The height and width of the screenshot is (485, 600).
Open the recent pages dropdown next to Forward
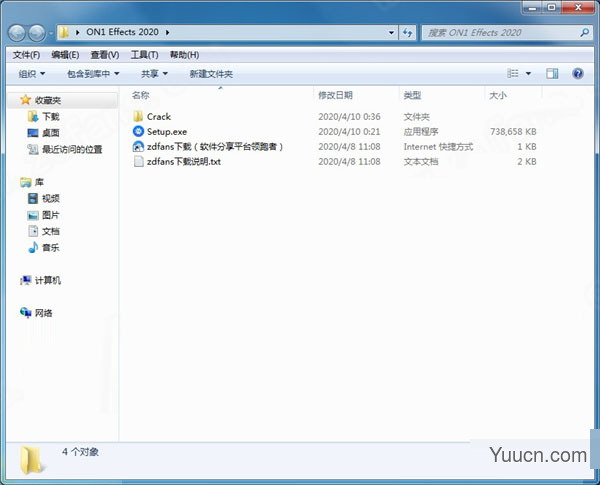tap(51, 33)
